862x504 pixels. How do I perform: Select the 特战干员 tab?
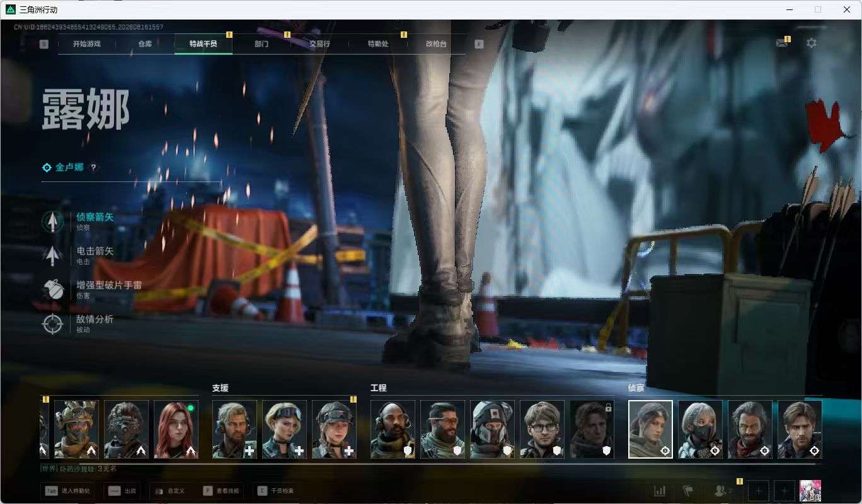pyautogui.click(x=204, y=44)
